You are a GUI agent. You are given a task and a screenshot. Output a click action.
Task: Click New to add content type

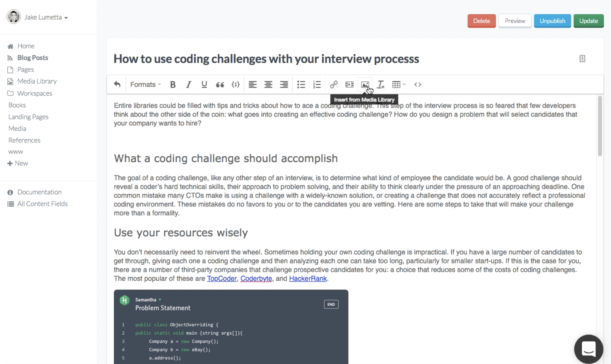tap(18, 163)
